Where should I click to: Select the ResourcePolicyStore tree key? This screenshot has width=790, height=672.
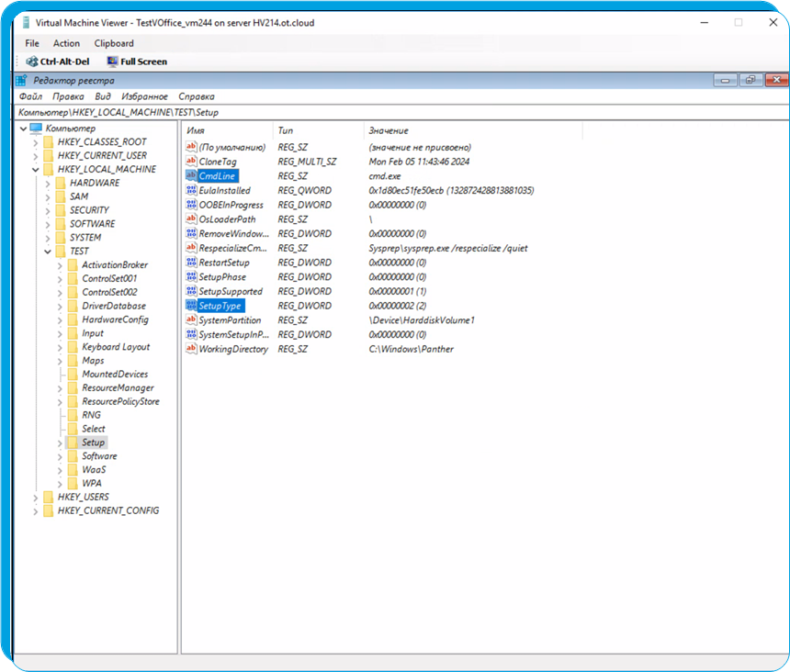click(x=121, y=401)
